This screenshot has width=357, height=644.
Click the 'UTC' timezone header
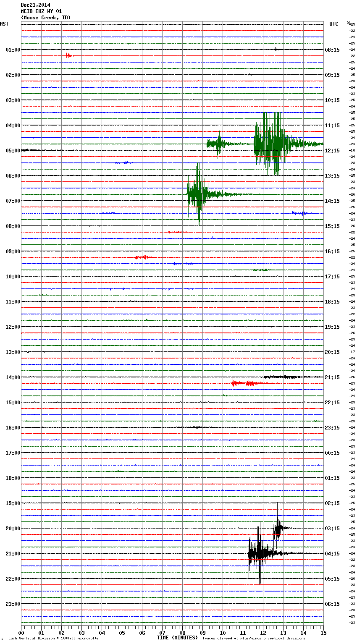334,24
